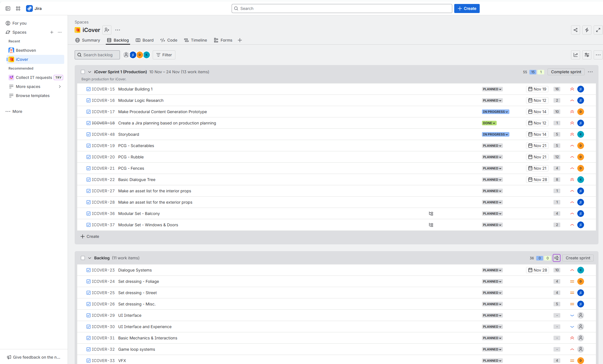Enter full screen with the expand icon
Viewport: 603px width, 364px height.
(x=598, y=30)
